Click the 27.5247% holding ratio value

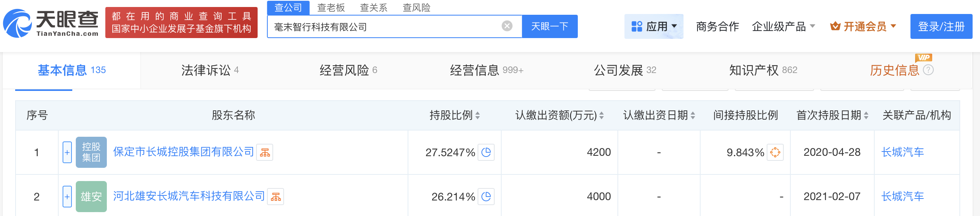[x=450, y=152]
